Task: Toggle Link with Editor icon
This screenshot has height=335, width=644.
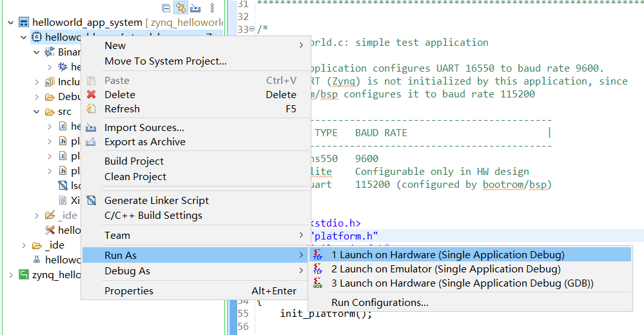Action: pyautogui.click(x=181, y=7)
